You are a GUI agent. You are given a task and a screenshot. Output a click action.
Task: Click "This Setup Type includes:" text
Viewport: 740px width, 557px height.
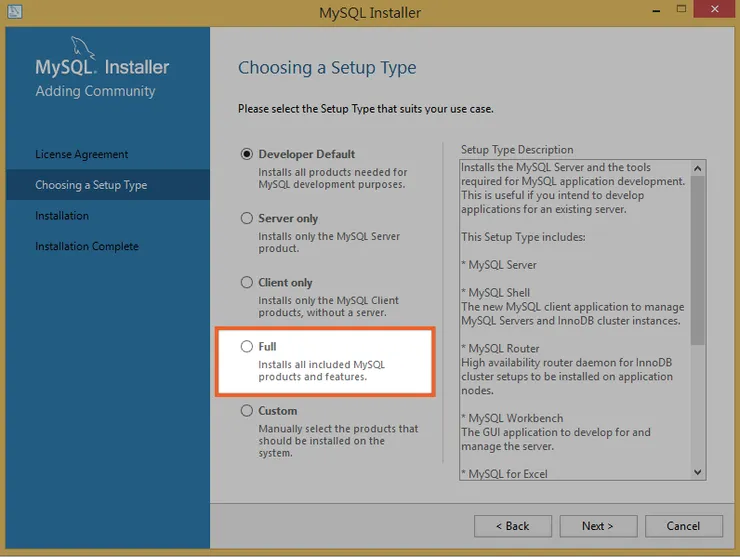coord(523,237)
